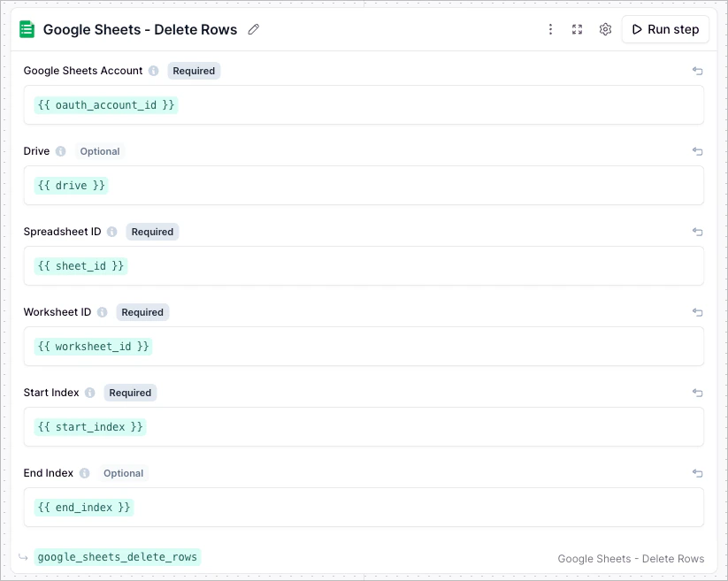The width and height of the screenshot is (728, 581).
Task: Select the oauth_account_id variable chip
Action: tap(105, 104)
